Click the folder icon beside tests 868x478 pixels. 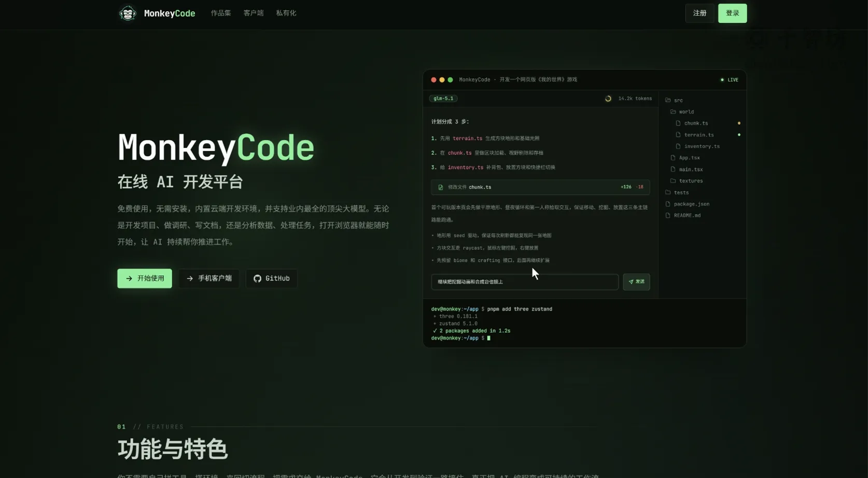click(668, 192)
